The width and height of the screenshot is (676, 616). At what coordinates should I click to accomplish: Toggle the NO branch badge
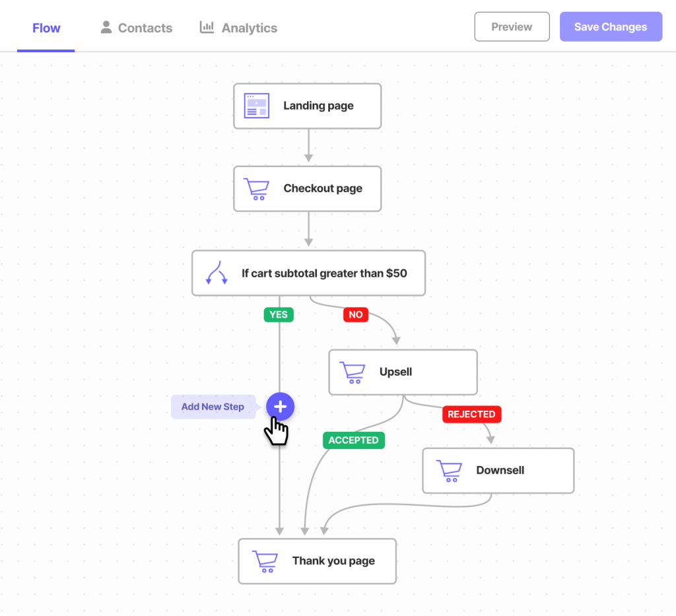[355, 315]
